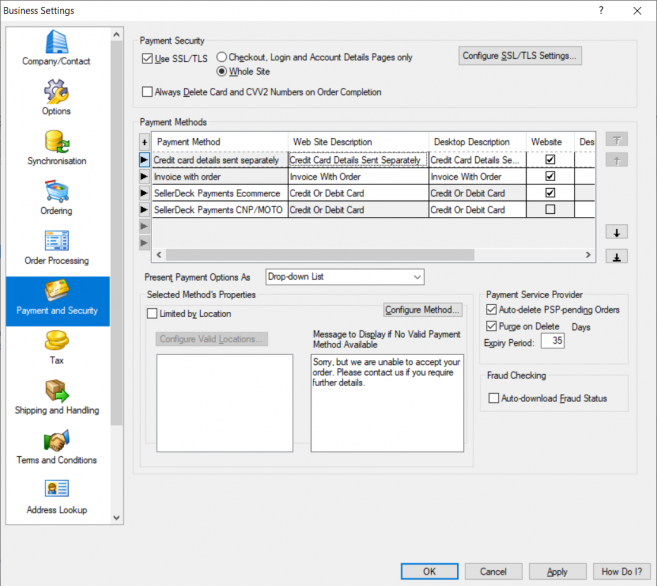The height and width of the screenshot is (586, 657).
Task: Select the Tax coins icon
Action: click(x=56, y=342)
